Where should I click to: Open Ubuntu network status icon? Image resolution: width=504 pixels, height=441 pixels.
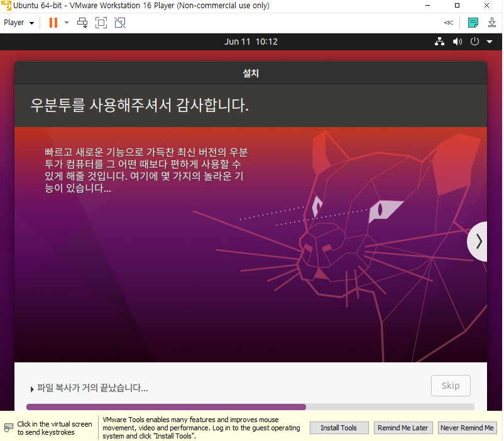tap(439, 42)
